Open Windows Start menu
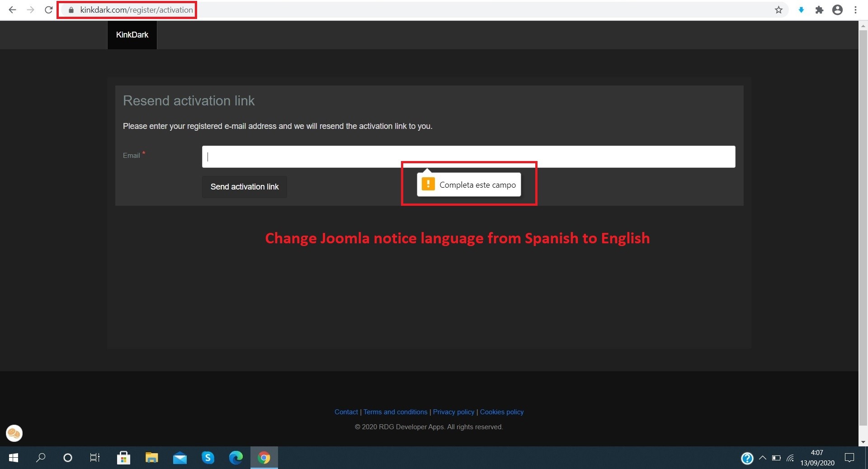 [14, 458]
